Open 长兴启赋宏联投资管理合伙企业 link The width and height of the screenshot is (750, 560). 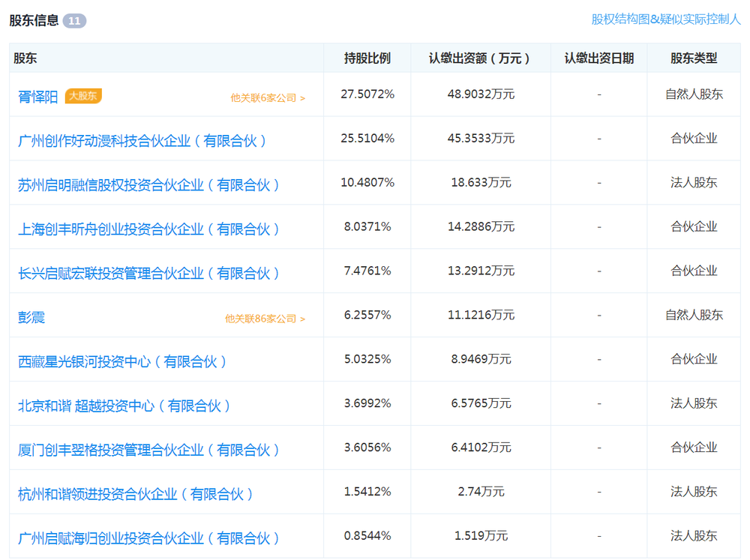pyautogui.click(x=148, y=274)
